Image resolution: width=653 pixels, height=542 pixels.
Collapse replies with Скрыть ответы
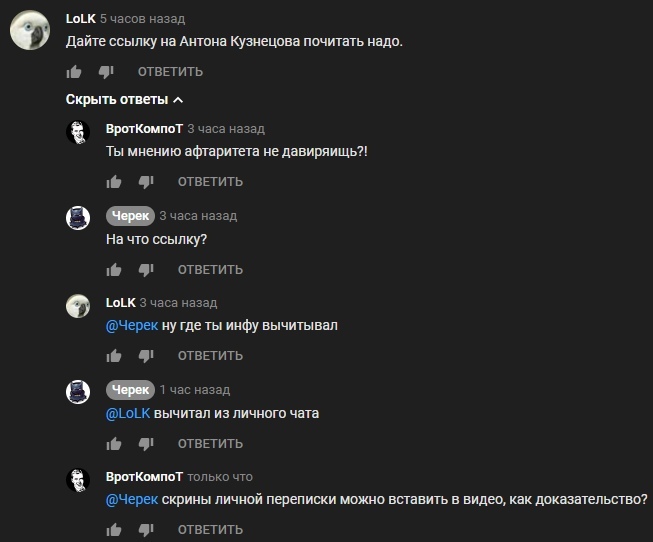coord(125,100)
